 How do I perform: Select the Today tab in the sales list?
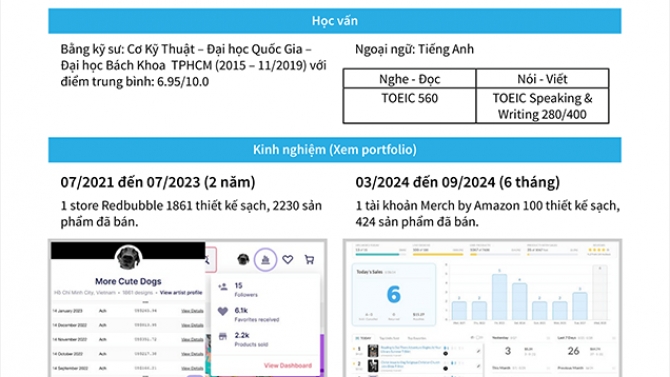[363, 338]
